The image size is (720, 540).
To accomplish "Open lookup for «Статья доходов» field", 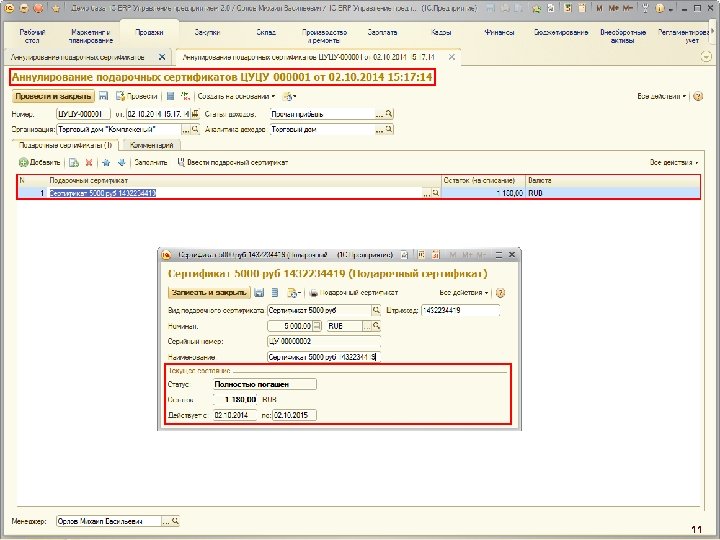I will click(389, 114).
